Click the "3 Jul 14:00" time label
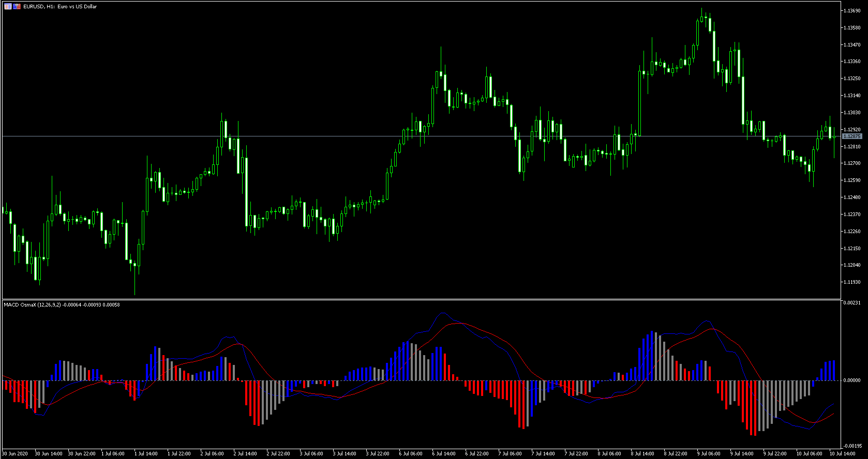Viewport: 868px width, 459px height. tap(345, 454)
